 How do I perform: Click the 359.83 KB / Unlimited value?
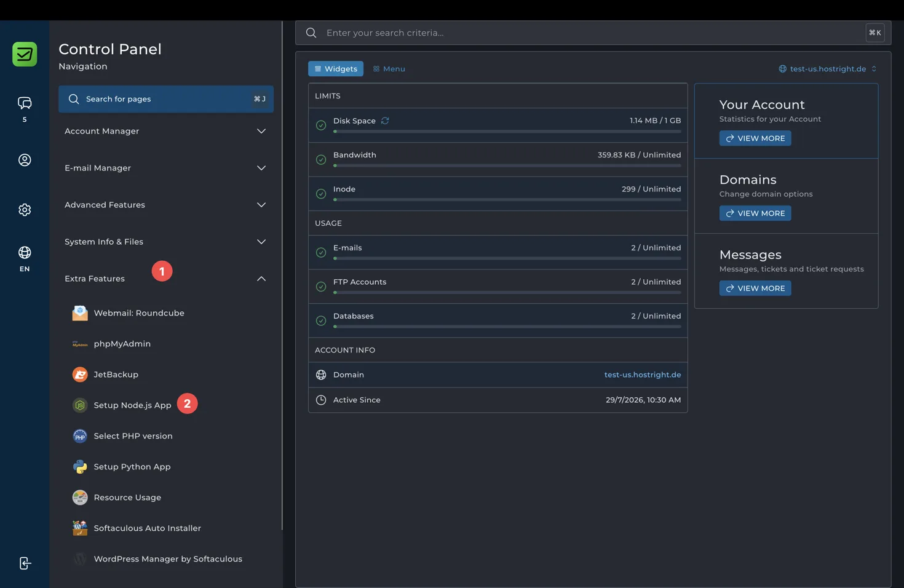coord(640,155)
